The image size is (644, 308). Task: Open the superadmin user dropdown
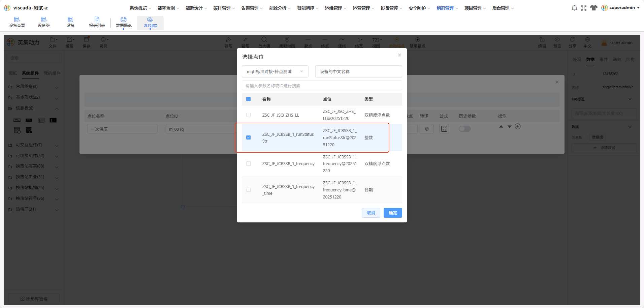[620, 8]
